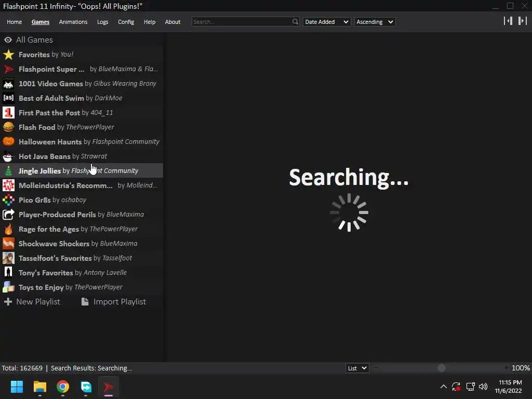Open the Ascending order dropdown
Viewport: 532px width, 399px height.
(375, 22)
